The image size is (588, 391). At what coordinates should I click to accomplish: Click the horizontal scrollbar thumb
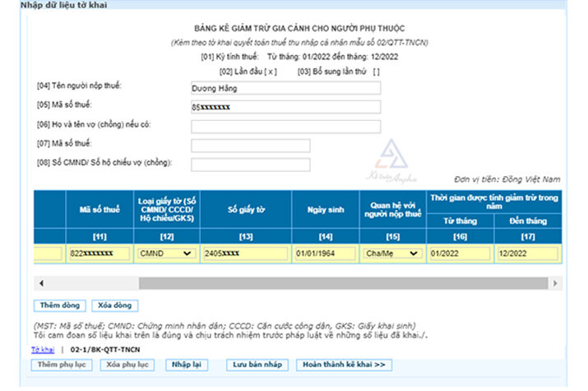point(343,283)
